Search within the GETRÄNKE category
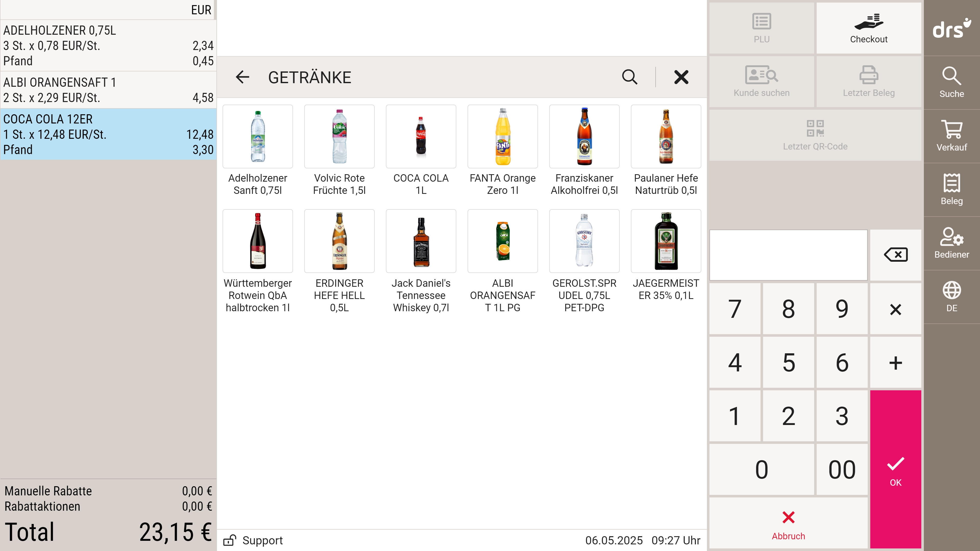The image size is (980, 551). [x=629, y=77]
